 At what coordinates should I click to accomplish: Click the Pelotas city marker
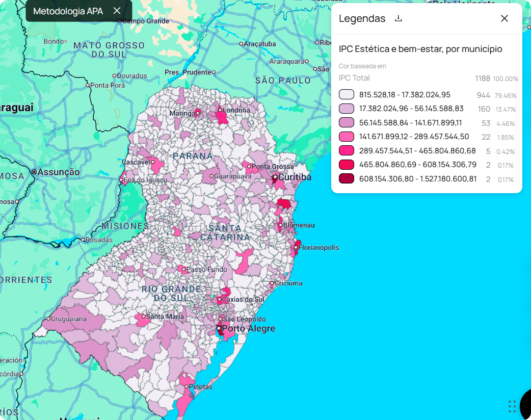pyautogui.click(x=186, y=387)
